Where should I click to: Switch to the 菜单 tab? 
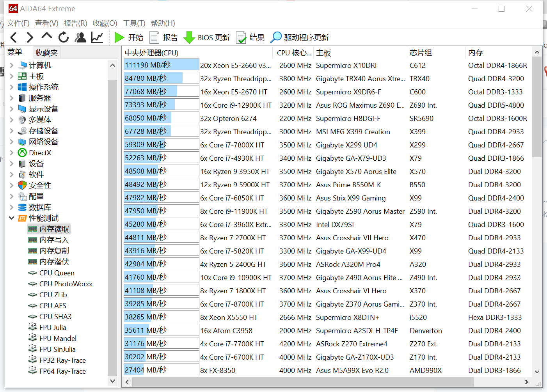click(x=15, y=52)
